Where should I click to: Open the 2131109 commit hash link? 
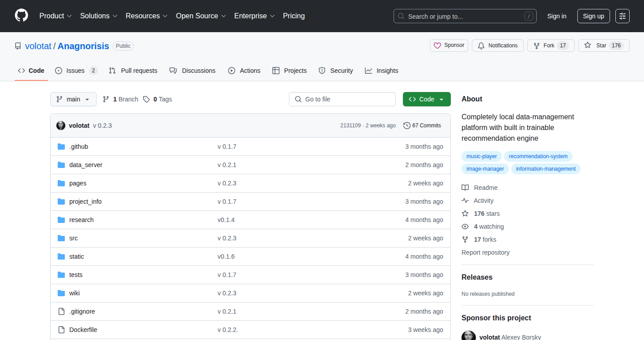[350, 126]
